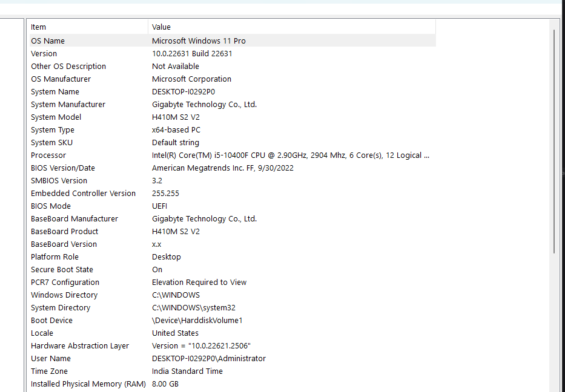Select the Platform Role item cell
565x392 pixels.
(x=55, y=257)
